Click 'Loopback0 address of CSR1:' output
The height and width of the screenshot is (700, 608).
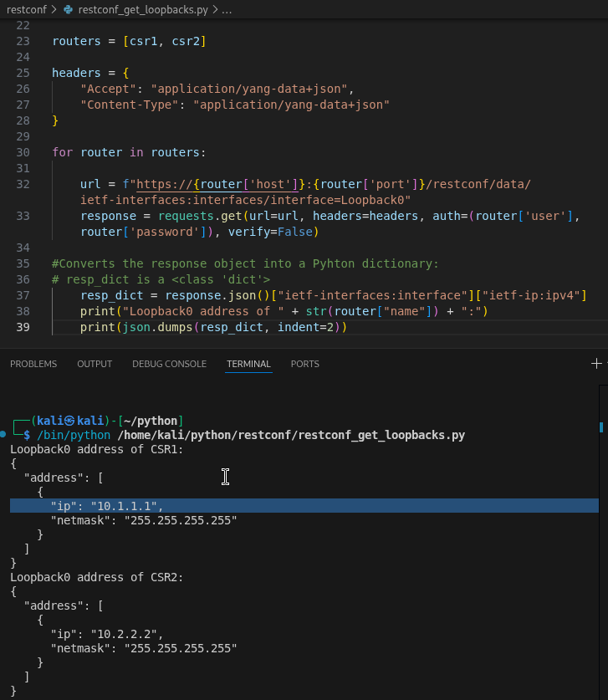coord(96,450)
